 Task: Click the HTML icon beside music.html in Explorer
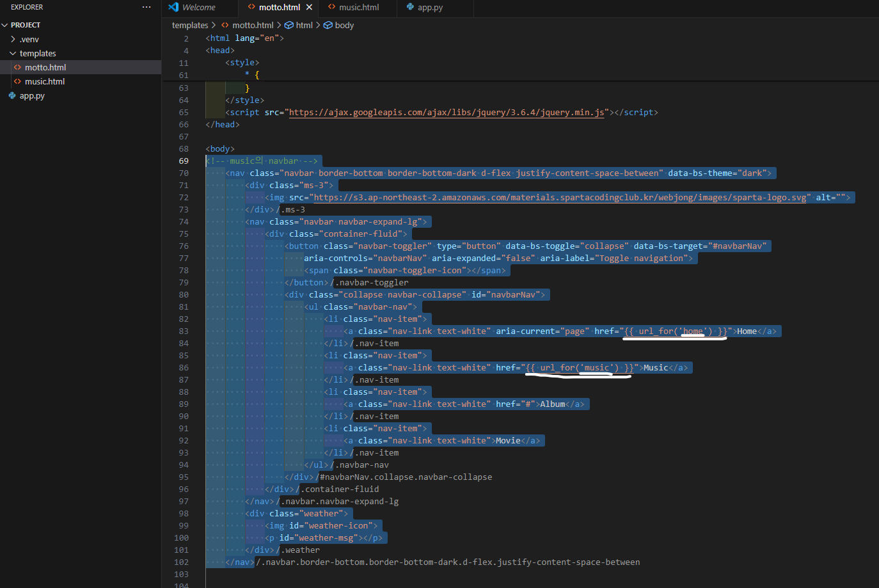17,81
